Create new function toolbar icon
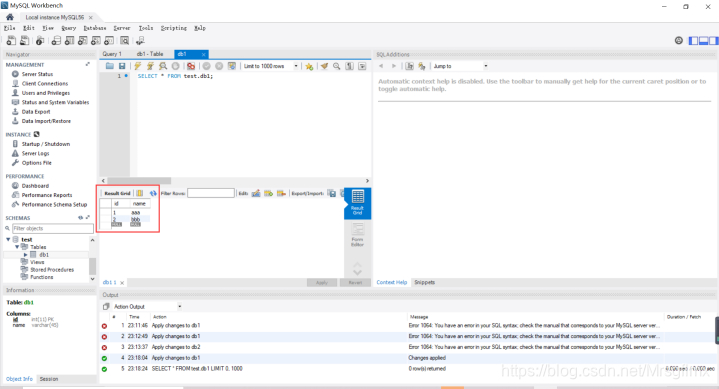This screenshot has width=719, height=389. pos(109,41)
